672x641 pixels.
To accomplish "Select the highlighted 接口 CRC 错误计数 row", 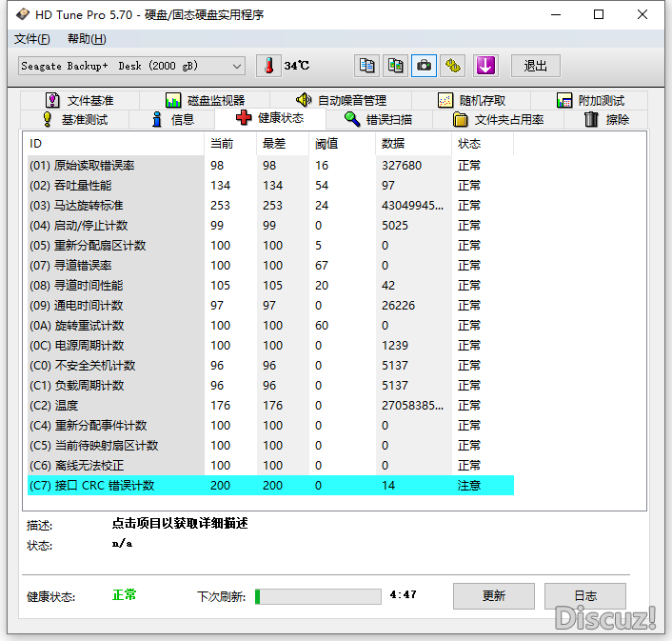I will (x=270, y=485).
